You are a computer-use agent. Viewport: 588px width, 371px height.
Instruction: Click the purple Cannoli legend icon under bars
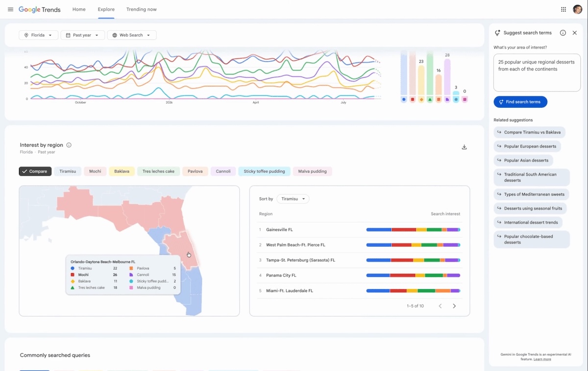pyautogui.click(x=447, y=99)
